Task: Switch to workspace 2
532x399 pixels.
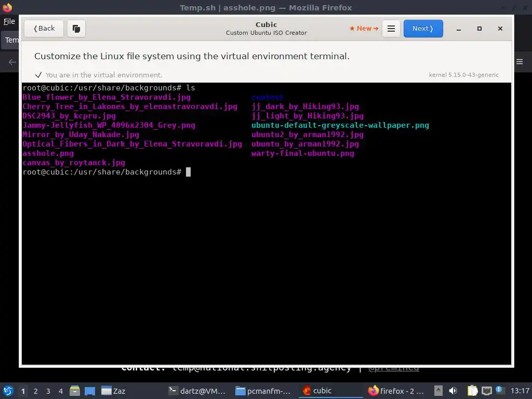Action: tap(36, 391)
